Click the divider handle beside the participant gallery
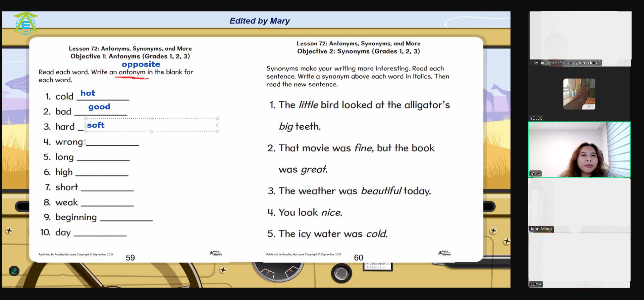The image size is (644, 300). (513, 158)
